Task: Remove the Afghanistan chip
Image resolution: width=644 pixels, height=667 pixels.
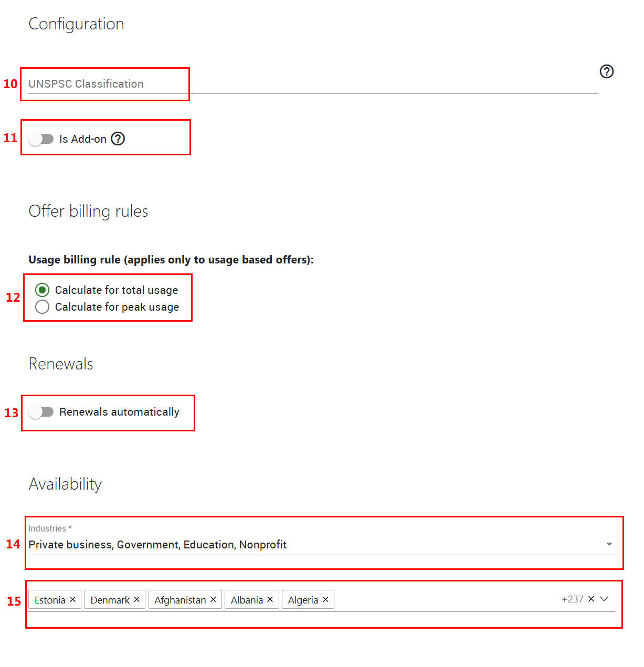Action: (x=213, y=599)
